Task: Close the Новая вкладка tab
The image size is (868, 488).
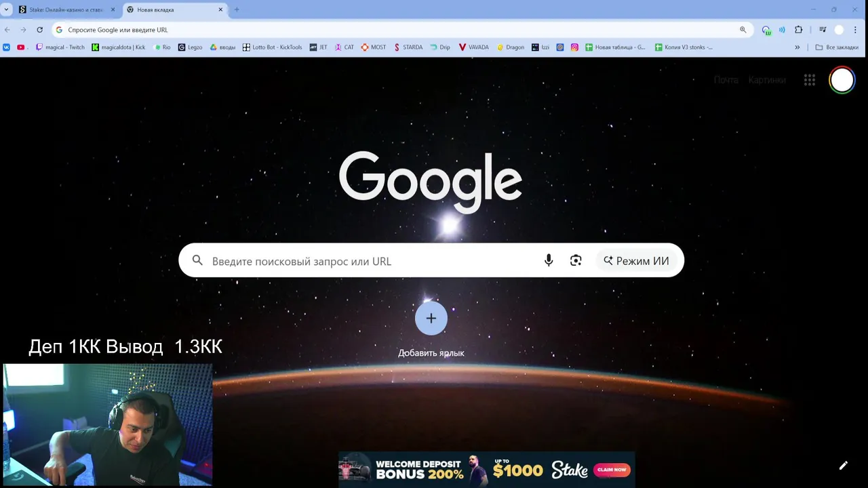Action: tap(220, 9)
